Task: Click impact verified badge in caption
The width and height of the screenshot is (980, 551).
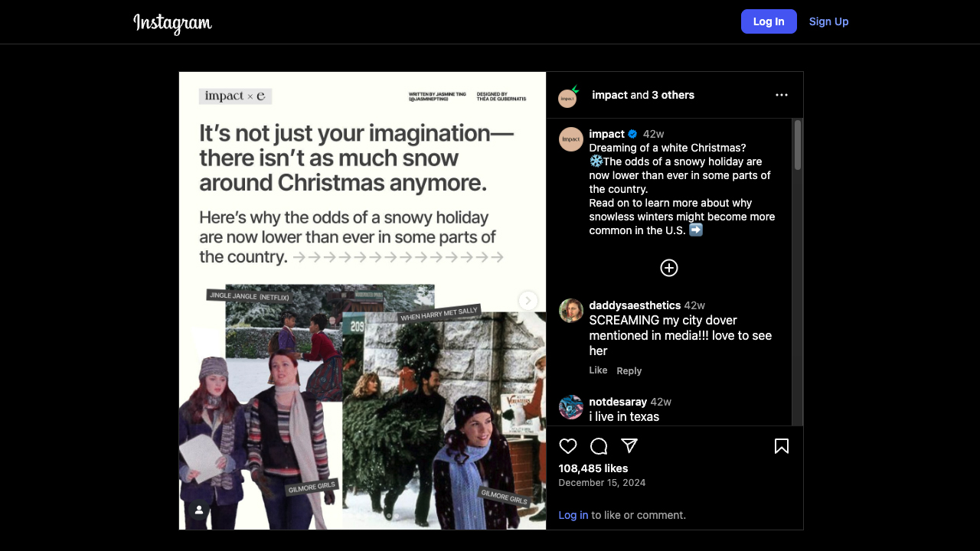Action: (632, 134)
